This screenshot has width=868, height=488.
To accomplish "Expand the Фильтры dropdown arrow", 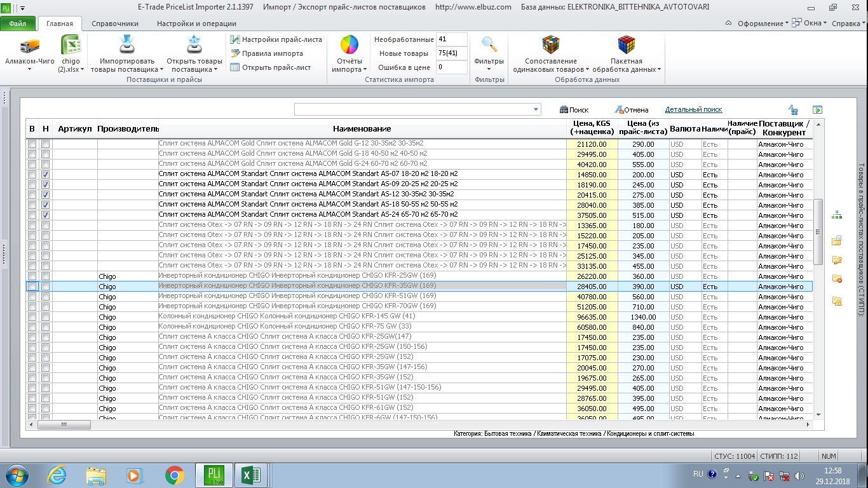I will click(x=489, y=70).
